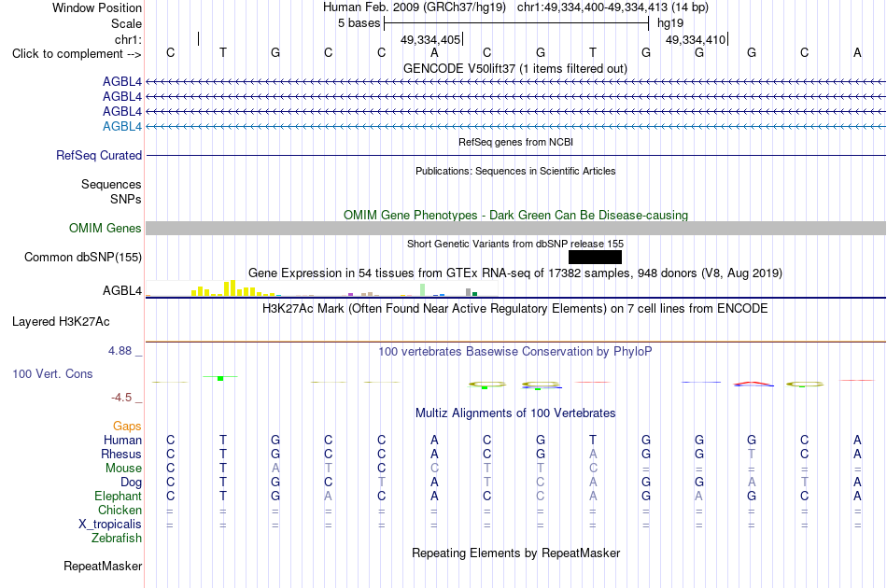Image resolution: width=887 pixels, height=588 pixels.
Task: Click the Sequences track label
Action: [111, 184]
